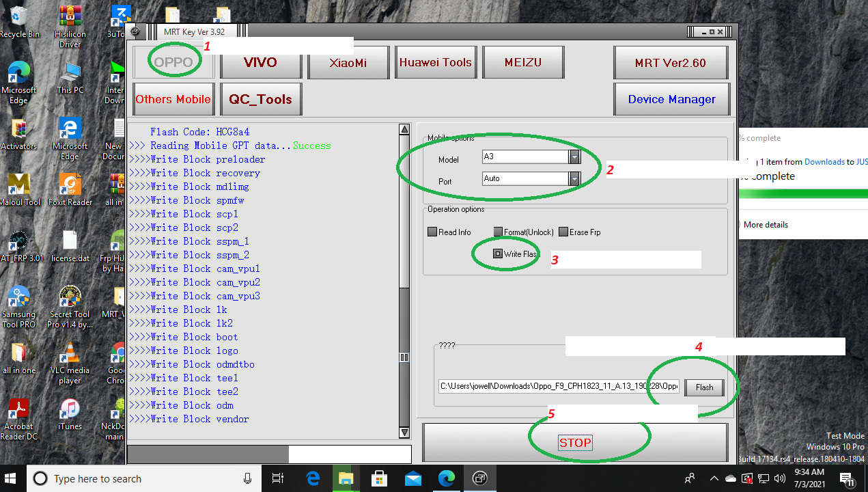Image resolution: width=868 pixels, height=492 pixels.
Task: Follow the Downloads link in copy dialog
Action: (824, 162)
